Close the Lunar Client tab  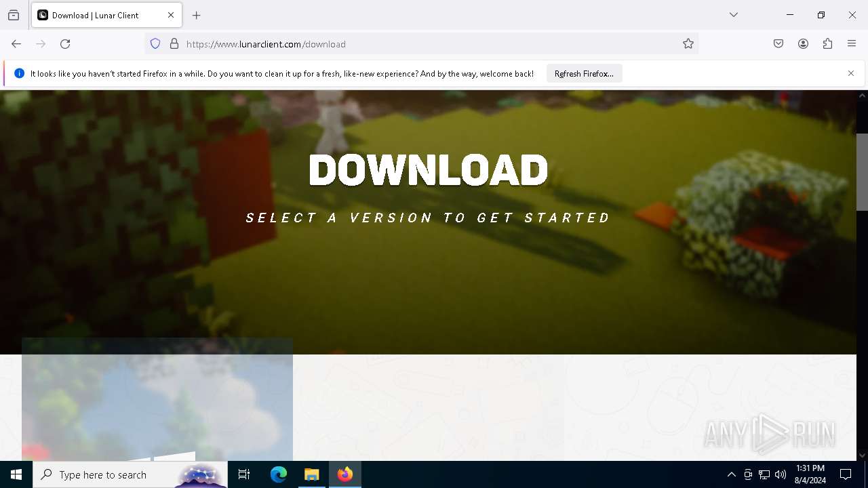pos(171,15)
